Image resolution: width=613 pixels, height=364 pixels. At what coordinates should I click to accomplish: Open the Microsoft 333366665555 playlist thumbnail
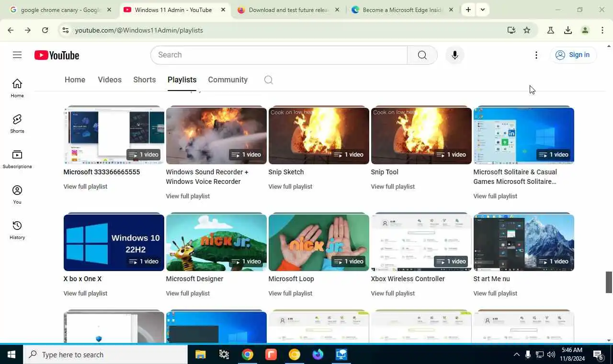point(114,136)
